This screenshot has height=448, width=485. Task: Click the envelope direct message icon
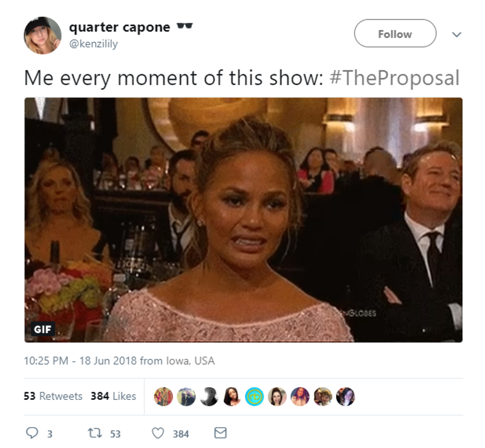(x=220, y=433)
